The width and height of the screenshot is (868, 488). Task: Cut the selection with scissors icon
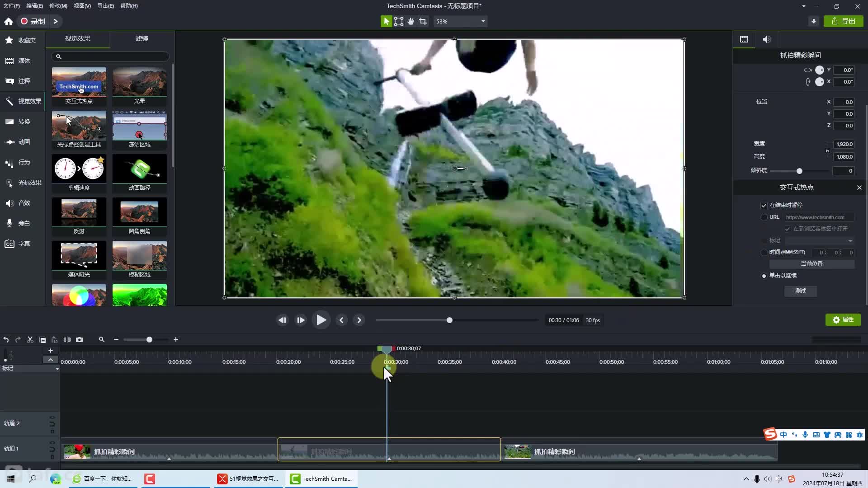30,340
